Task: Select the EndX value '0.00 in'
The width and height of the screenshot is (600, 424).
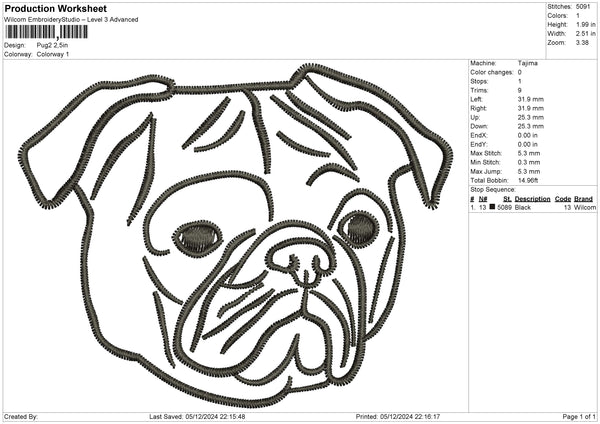Action: 528,135
